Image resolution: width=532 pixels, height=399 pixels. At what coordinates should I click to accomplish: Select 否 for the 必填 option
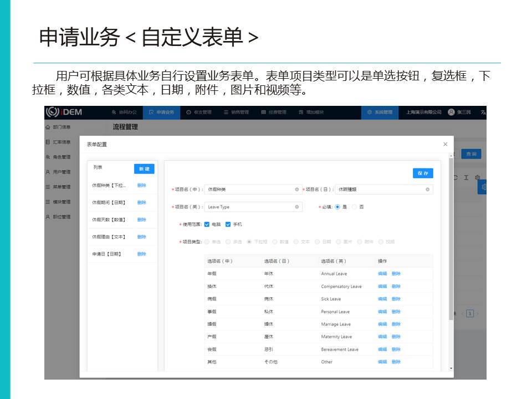click(355, 207)
